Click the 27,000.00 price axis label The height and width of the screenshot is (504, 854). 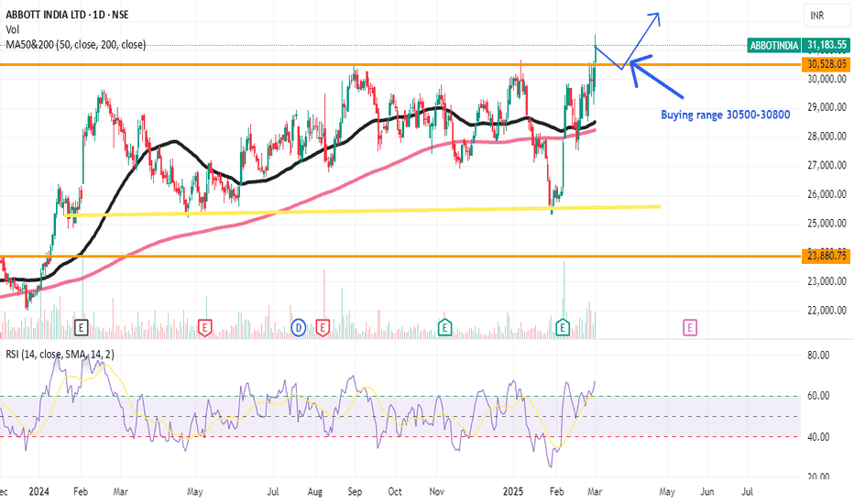tap(827, 165)
